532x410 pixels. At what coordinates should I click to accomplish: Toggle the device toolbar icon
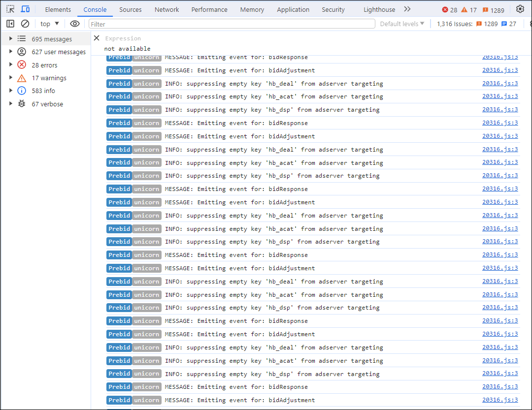26,9
